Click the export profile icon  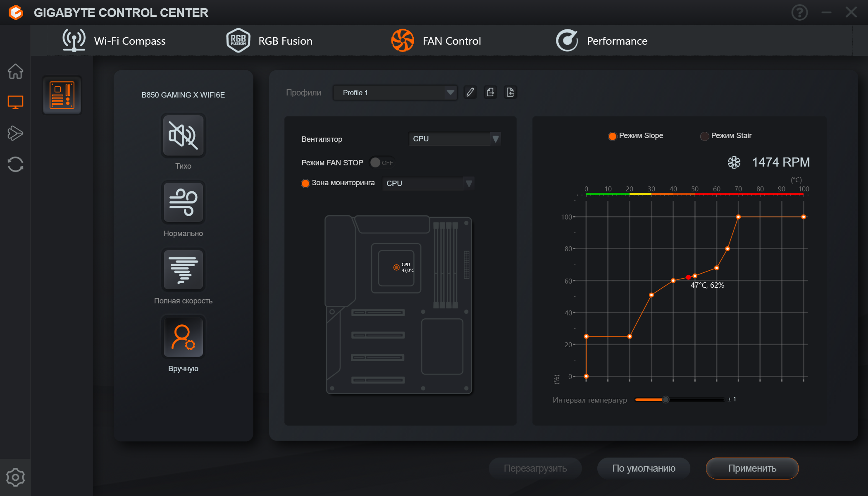point(490,92)
